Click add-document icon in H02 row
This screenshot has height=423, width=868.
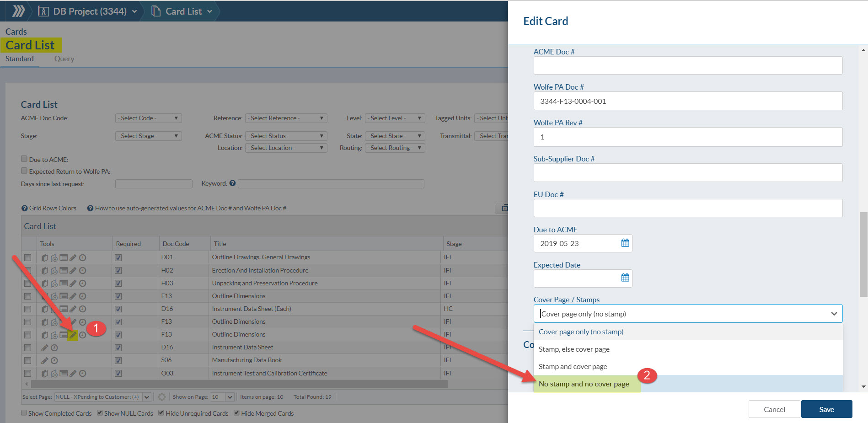point(54,270)
